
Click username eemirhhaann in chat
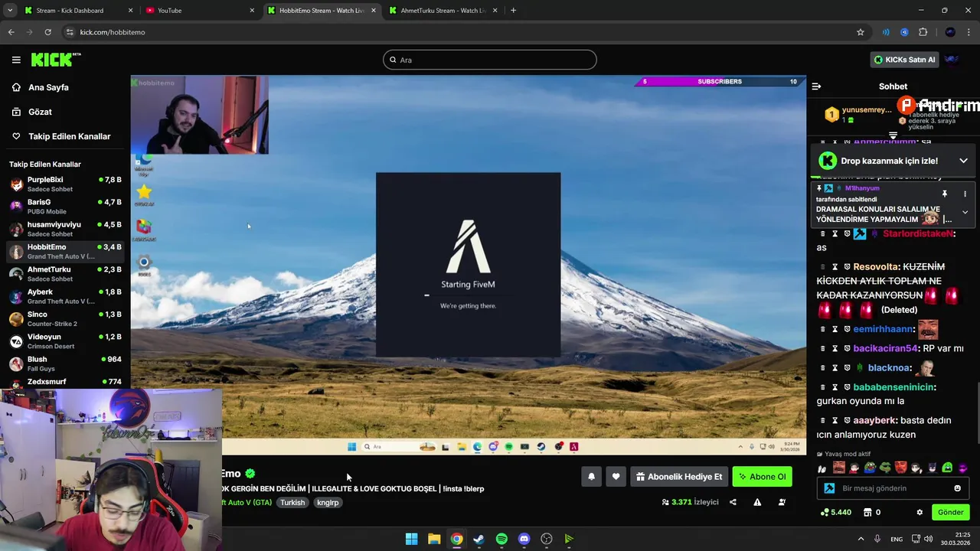pos(883,329)
